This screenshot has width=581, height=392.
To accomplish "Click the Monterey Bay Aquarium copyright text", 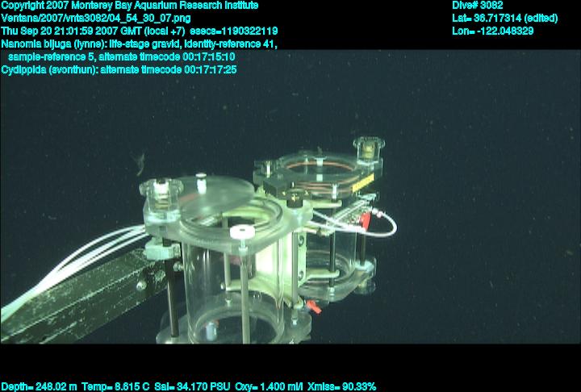I will tap(130, 5).
